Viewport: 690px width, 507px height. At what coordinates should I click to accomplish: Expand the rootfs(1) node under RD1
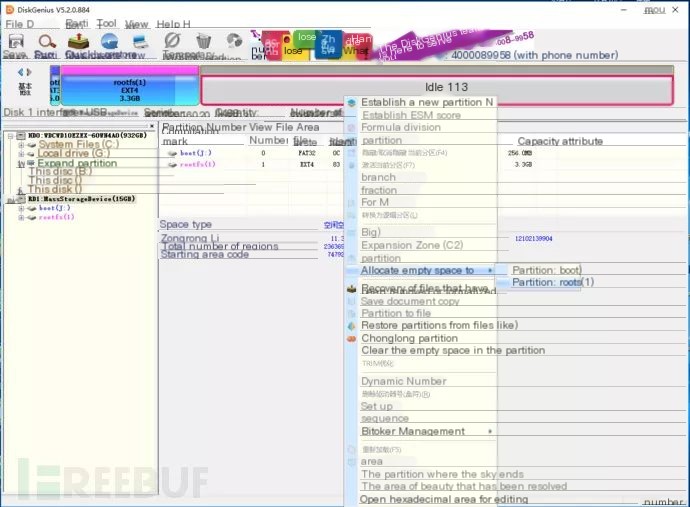[x=21, y=217]
